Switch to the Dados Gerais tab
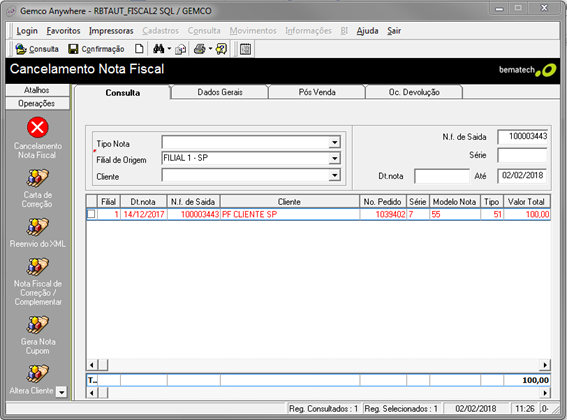Screen dimensions: 567x420 [220, 92]
